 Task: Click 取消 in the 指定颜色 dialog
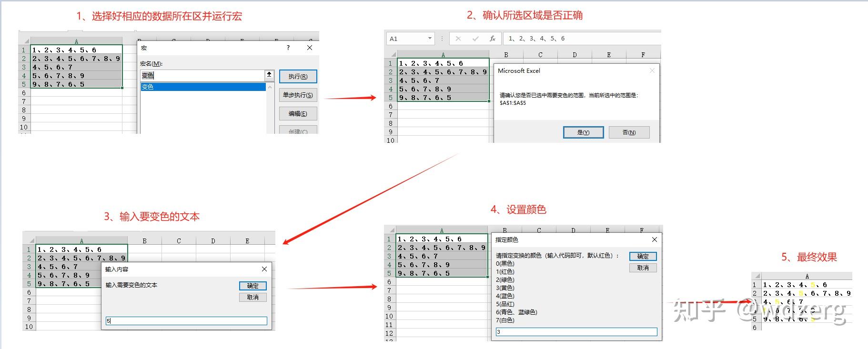643,268
